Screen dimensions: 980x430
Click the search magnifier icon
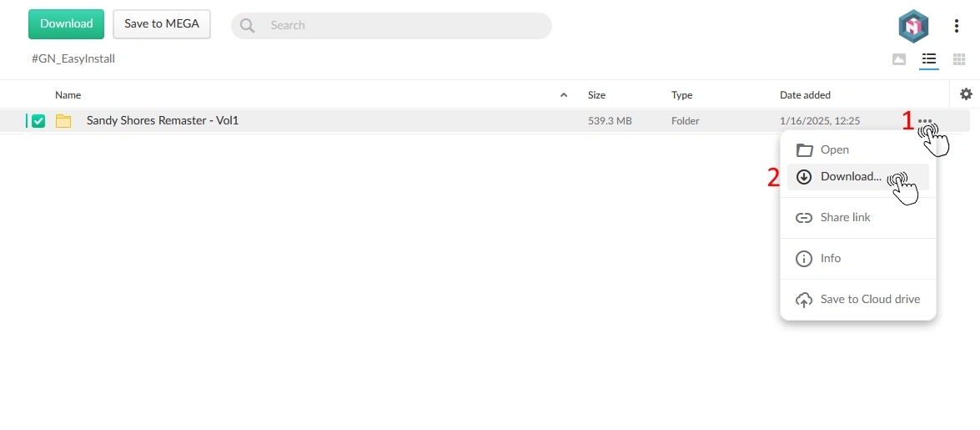click(x=247, y=26)
